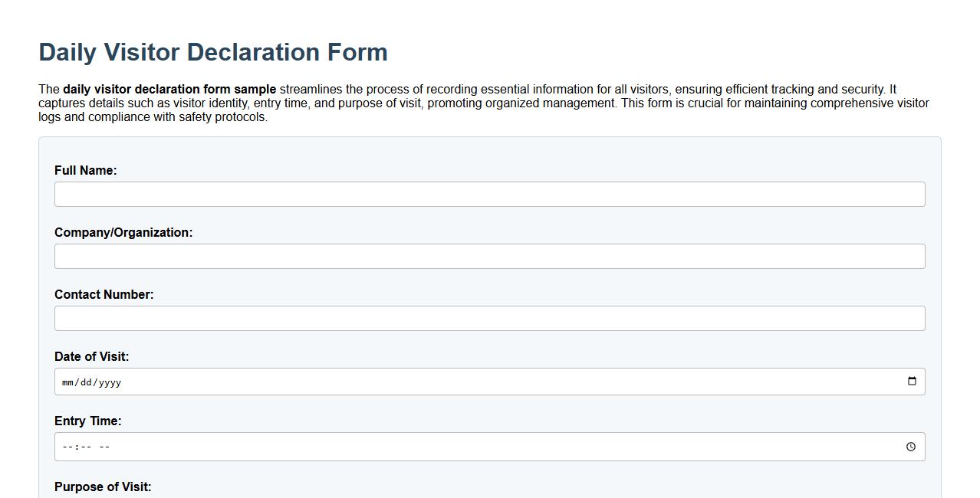Viewport: 980px width, 498px height.
Task: Select the month segment in the date field
Action: tap(67, 382)
